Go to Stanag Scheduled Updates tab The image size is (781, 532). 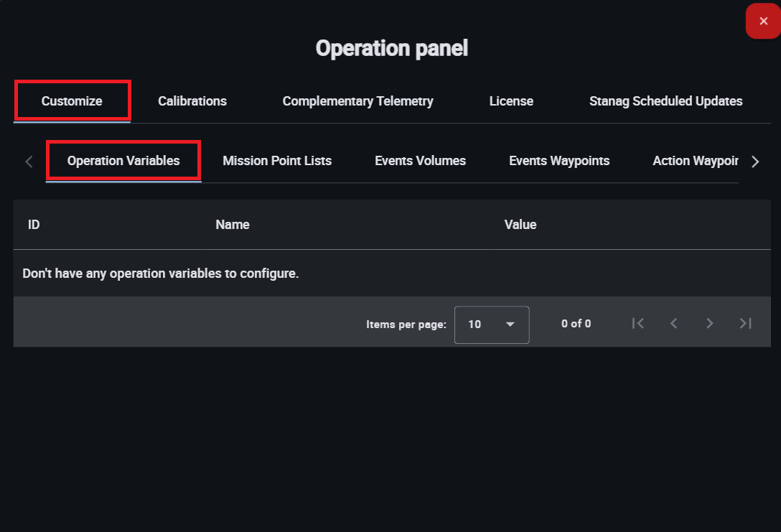tap(665, 101)
